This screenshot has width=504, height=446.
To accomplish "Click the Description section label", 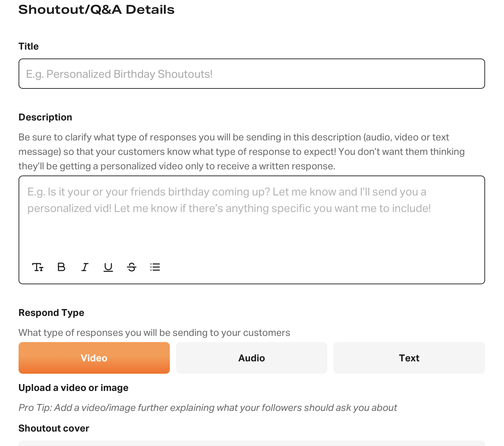I will [45, 117].
